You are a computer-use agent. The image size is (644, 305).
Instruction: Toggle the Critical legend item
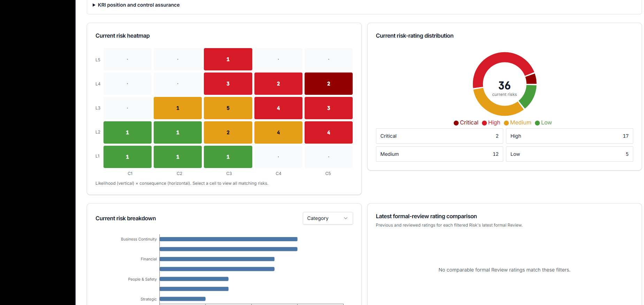click(466, 123)
